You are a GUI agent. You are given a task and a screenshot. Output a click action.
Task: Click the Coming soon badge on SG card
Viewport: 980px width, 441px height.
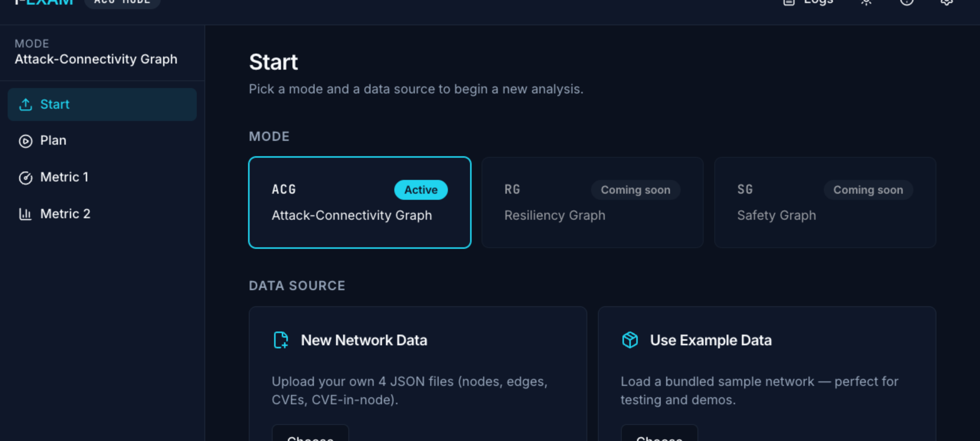click(x=868, y=190)
